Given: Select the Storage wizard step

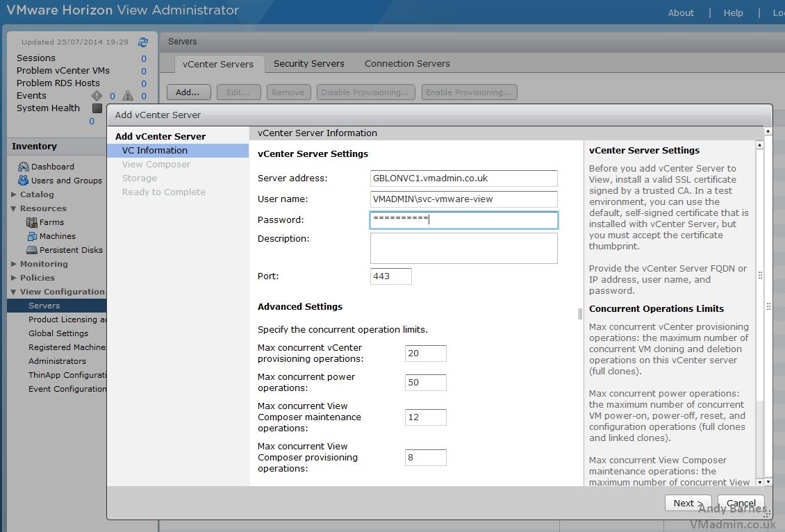Looking at the screenshot, I should 140,178.
